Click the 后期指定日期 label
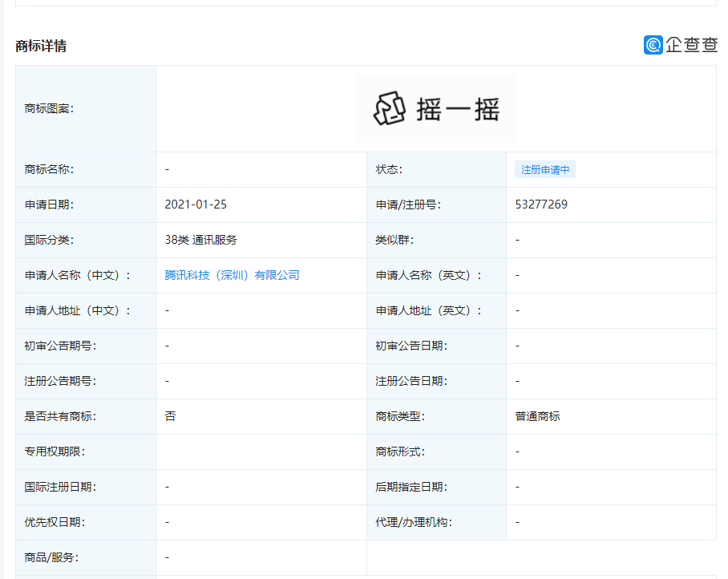Screen dimensions: 728x579 tap(411, 487)
